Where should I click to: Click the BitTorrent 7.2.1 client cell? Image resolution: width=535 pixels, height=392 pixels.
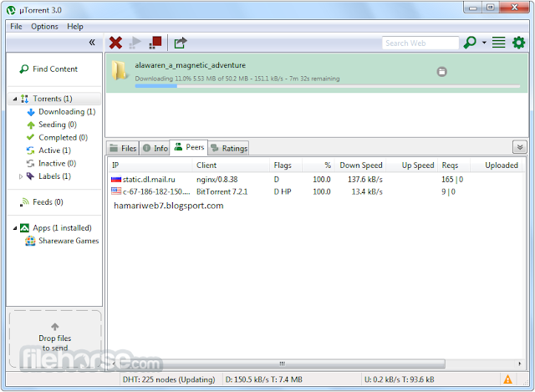(x=222, y=191)
